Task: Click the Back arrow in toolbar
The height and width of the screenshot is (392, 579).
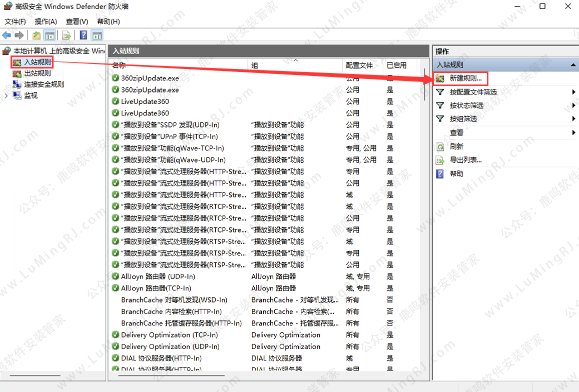Action: tap(7, 35)
